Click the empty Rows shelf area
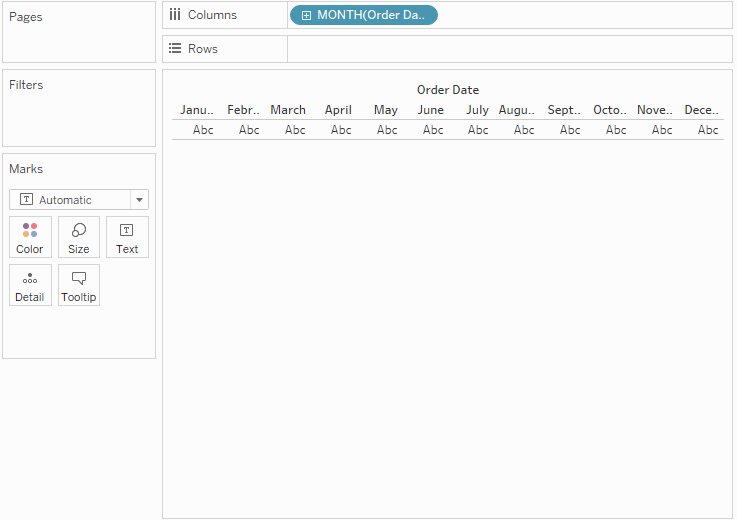 click(510, 49)
